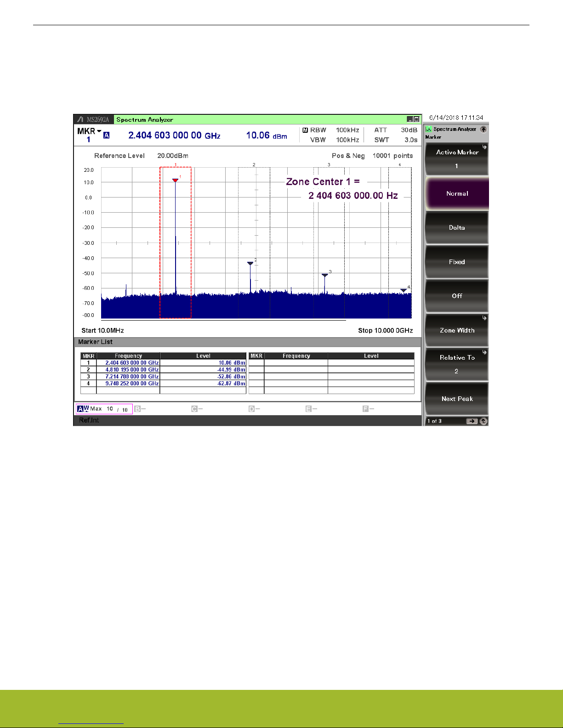Click the trace A indicator box next to MKR
Viewport: 563px width, 728px height.
click(x=106, y=135)
